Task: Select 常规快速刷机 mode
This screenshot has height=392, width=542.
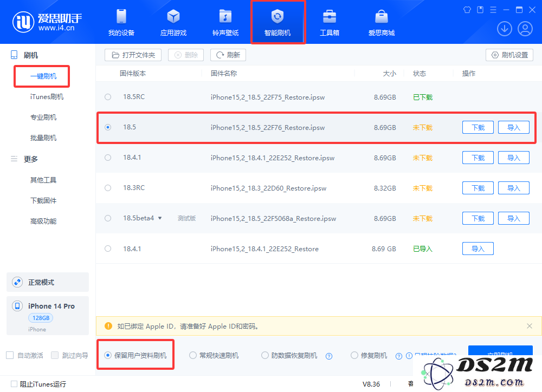Action: click(x=214, y=355)
